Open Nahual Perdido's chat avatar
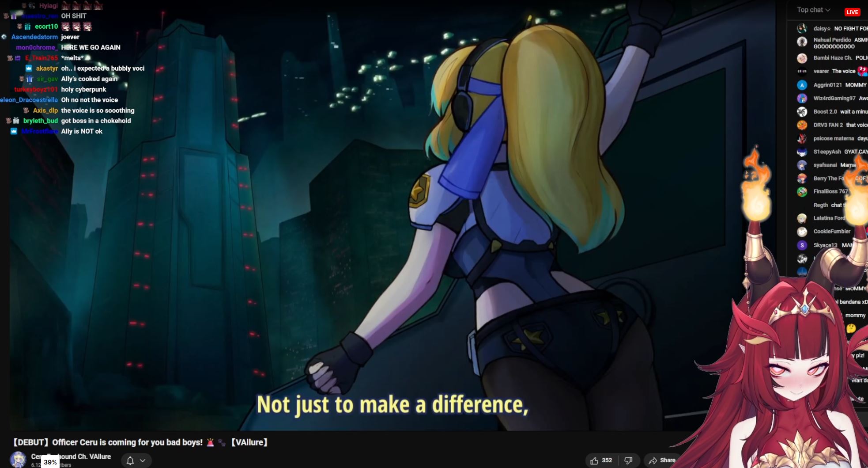This screenshot has width=868, height=468. (802, 42)
